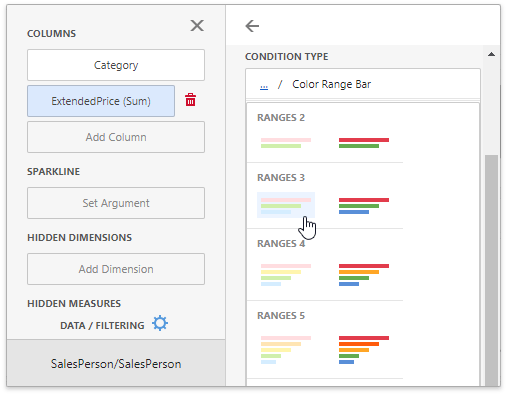
Task: Open the Color Range Bar condition type
Action: 332,84
